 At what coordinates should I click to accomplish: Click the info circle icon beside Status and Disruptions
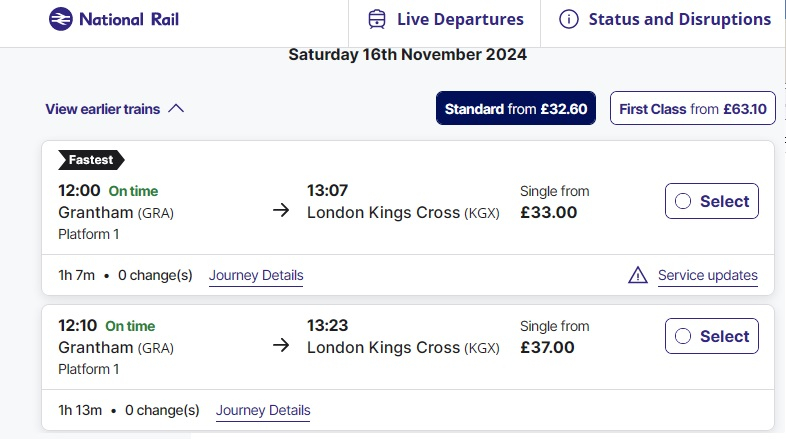[x=568, y=20]
